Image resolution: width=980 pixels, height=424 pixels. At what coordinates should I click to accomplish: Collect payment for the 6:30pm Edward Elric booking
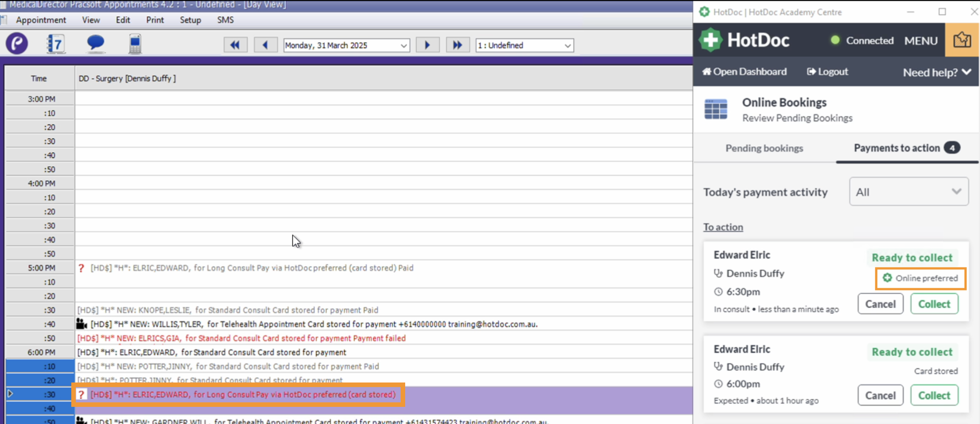934,304
